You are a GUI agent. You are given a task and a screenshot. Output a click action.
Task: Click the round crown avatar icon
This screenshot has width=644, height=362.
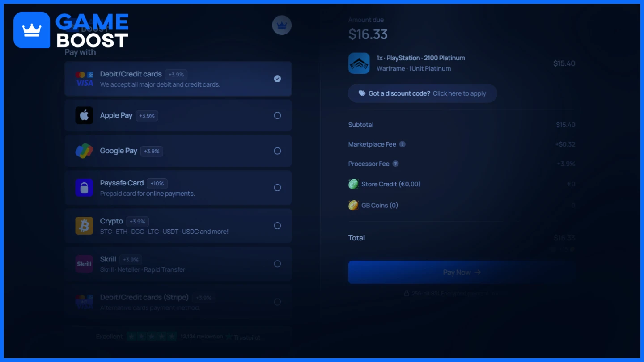click(x=282, y=25)
